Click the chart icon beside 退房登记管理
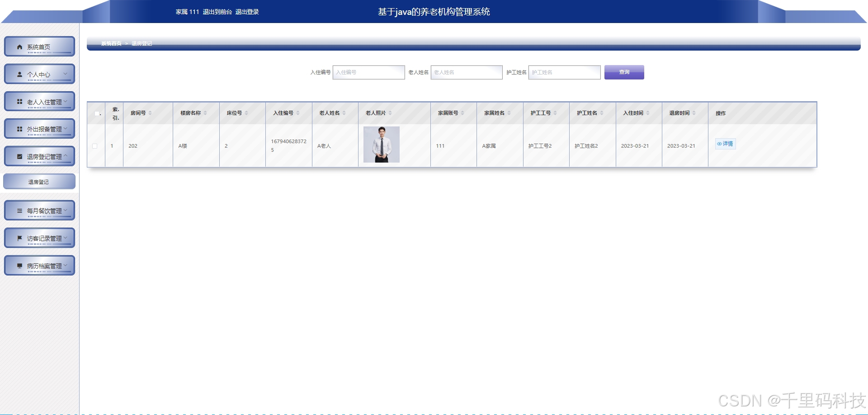This screenshot has height=415, width=868. click(19, 157)
